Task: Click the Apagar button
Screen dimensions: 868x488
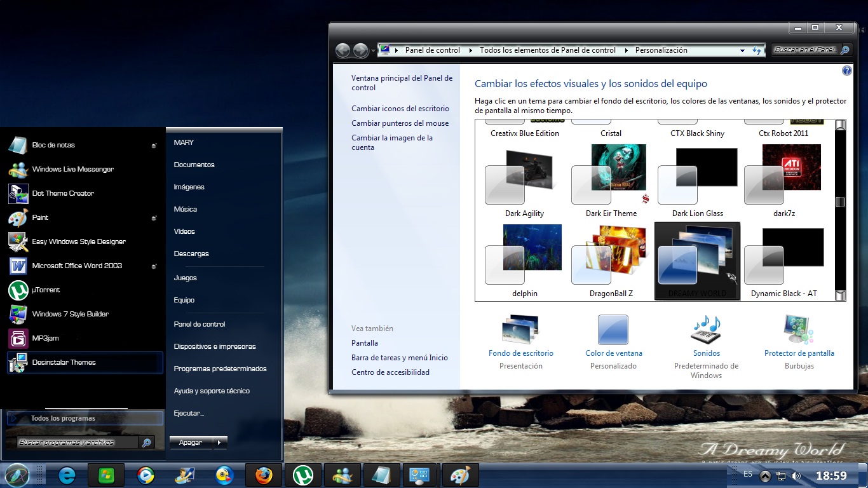Action: click(x=191, y=442)
